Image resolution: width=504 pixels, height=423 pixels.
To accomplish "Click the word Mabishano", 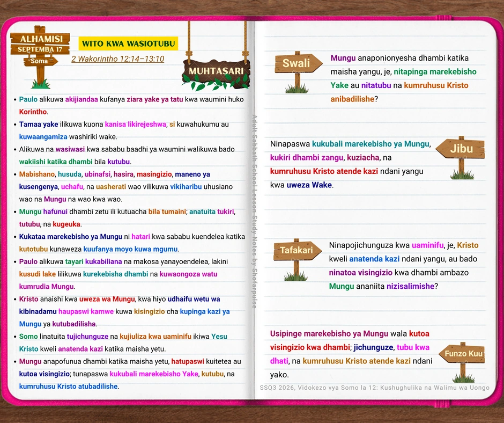I will pos(36,174).
